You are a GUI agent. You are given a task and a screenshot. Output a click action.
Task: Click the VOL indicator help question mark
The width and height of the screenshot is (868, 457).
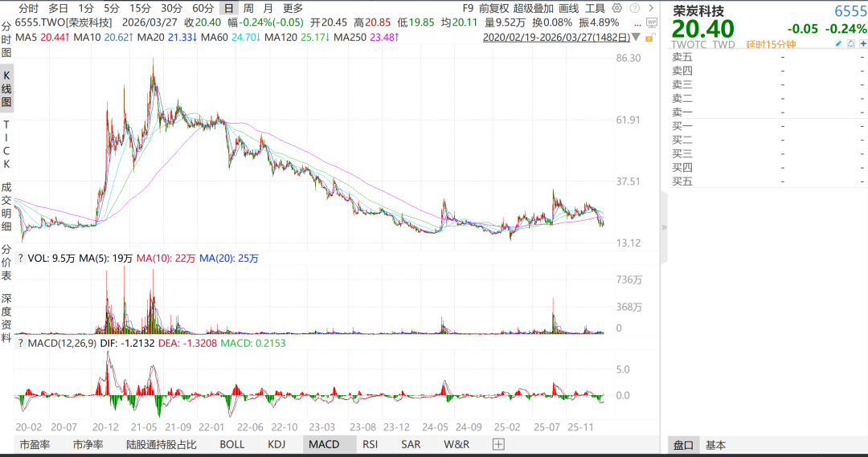20,259
